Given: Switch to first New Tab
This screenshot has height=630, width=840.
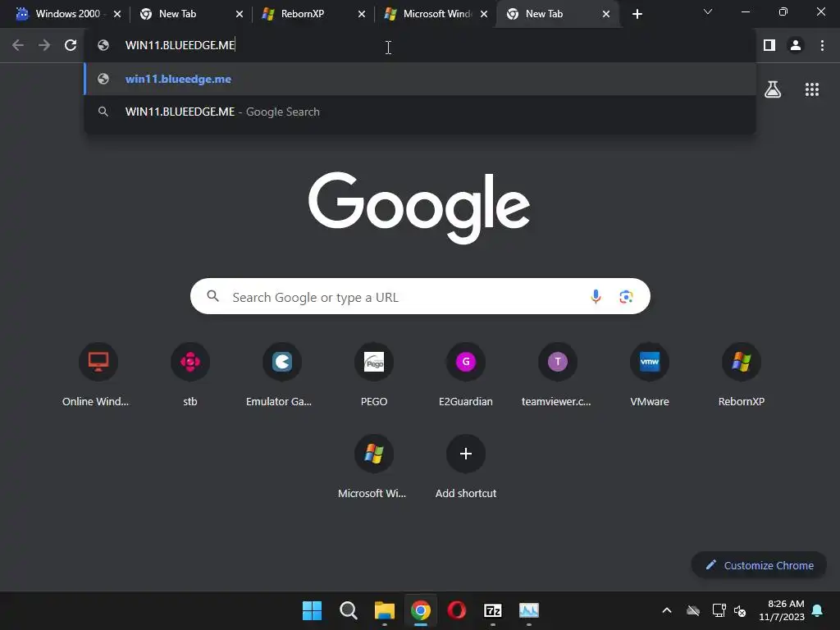Looking at the screenshot, I should click(x=190, y=14).
